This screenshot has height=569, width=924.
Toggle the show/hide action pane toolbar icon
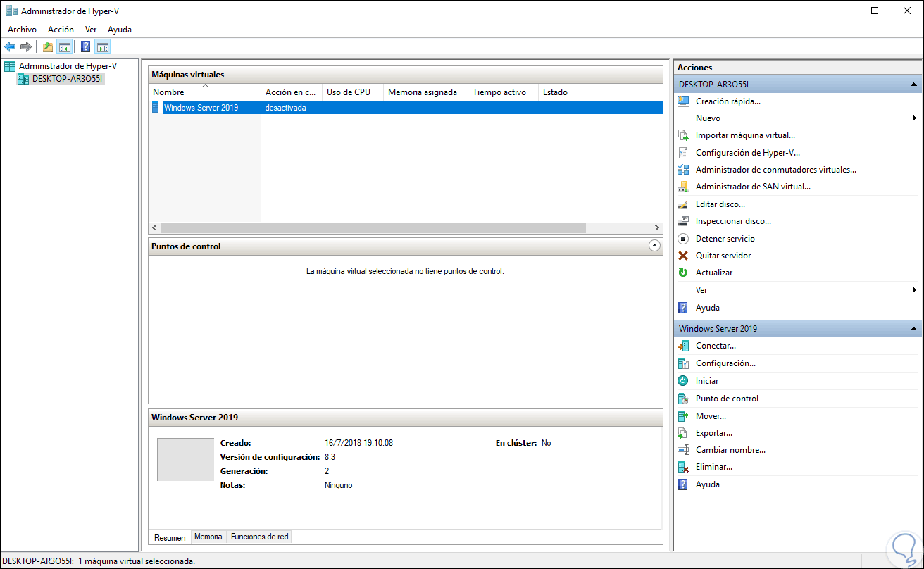pyautogui.click(x=103, y=47)
